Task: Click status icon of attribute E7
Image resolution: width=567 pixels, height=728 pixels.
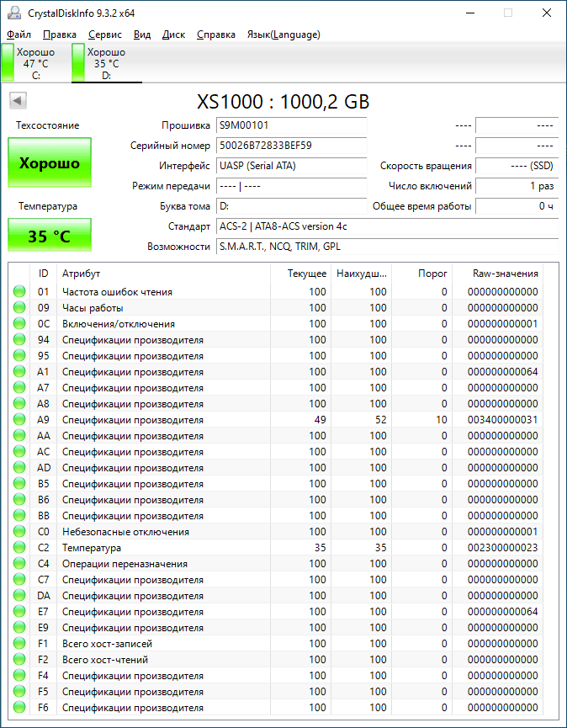Action: click(19, 612)
